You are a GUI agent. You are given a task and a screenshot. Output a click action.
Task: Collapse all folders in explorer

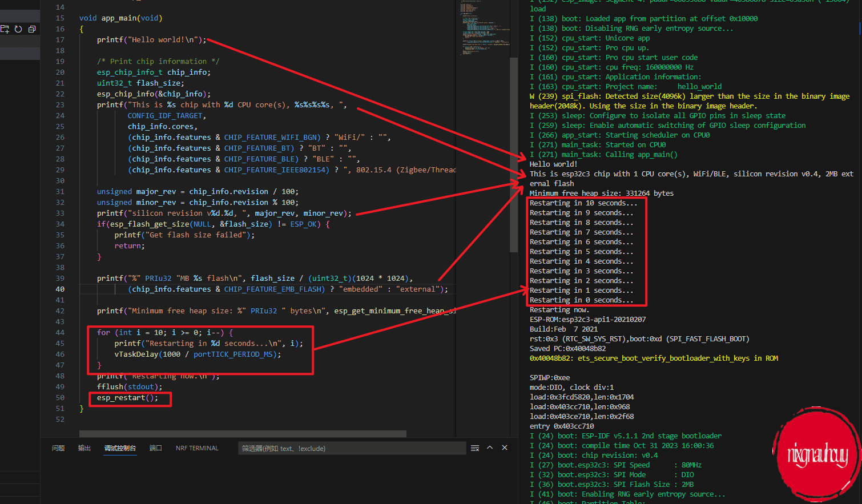(x=32, y=29)
